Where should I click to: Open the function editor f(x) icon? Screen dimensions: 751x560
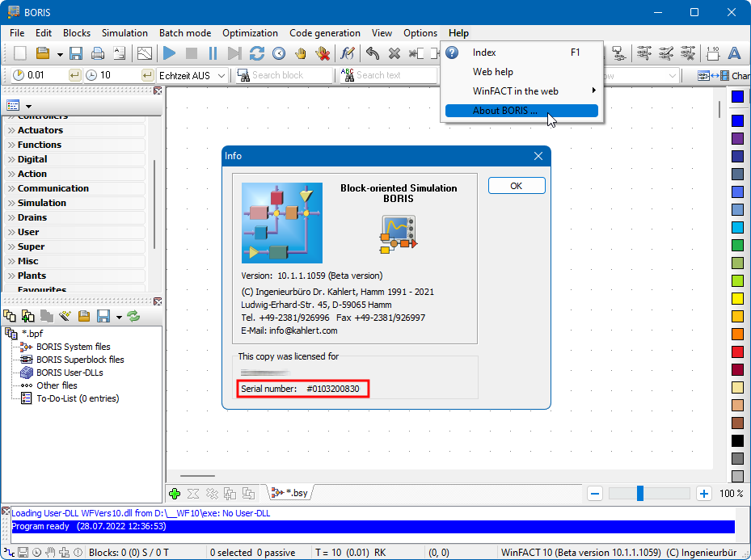(348, 53)
